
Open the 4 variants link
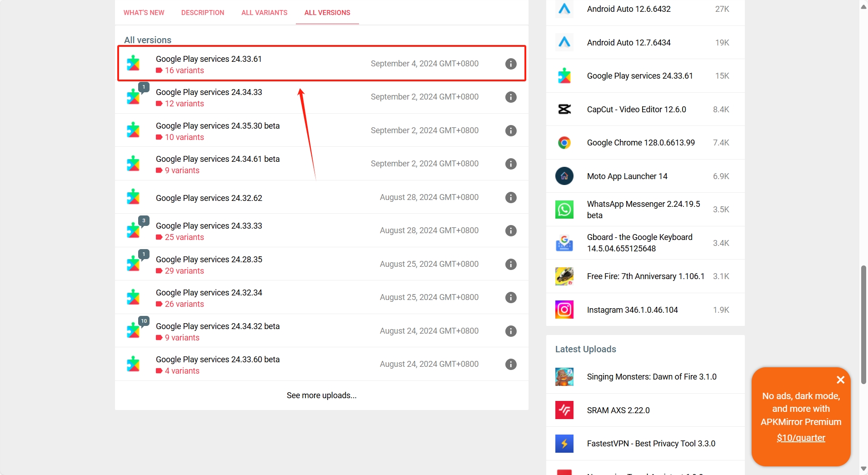tap(182, 371)
